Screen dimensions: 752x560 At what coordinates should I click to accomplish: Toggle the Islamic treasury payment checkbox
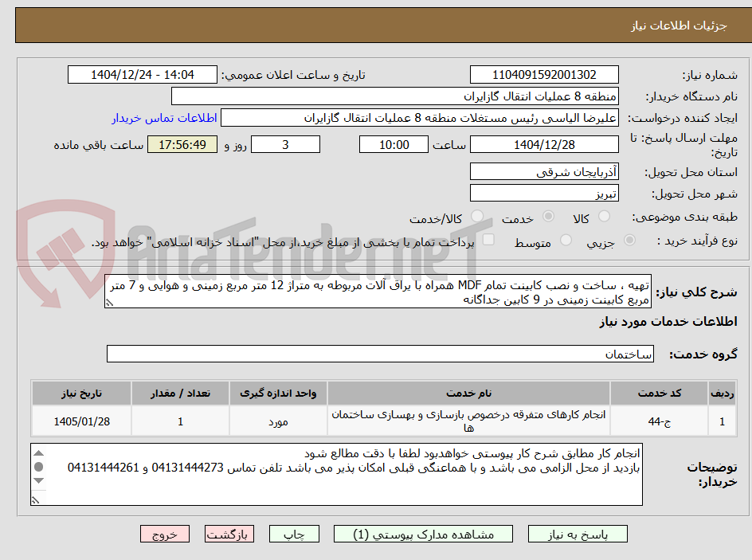(488, 240)
